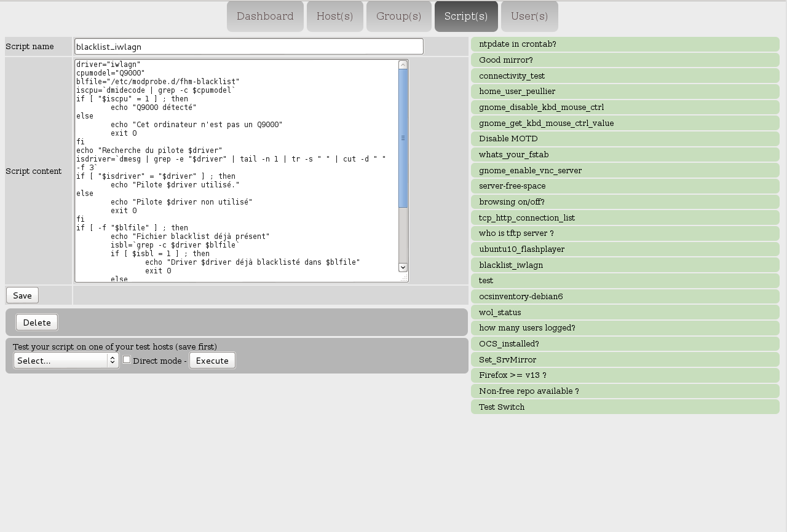Switch to the Group(s) tab
Viewport: 787px width, 532px height.
tap(398, 16)
